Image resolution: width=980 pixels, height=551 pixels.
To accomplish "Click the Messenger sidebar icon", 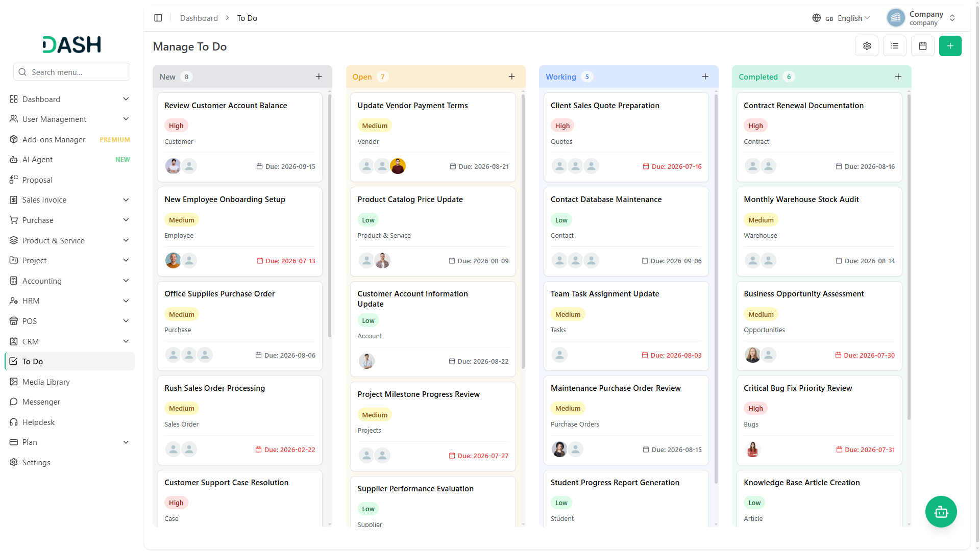I will tap(14, 402).
